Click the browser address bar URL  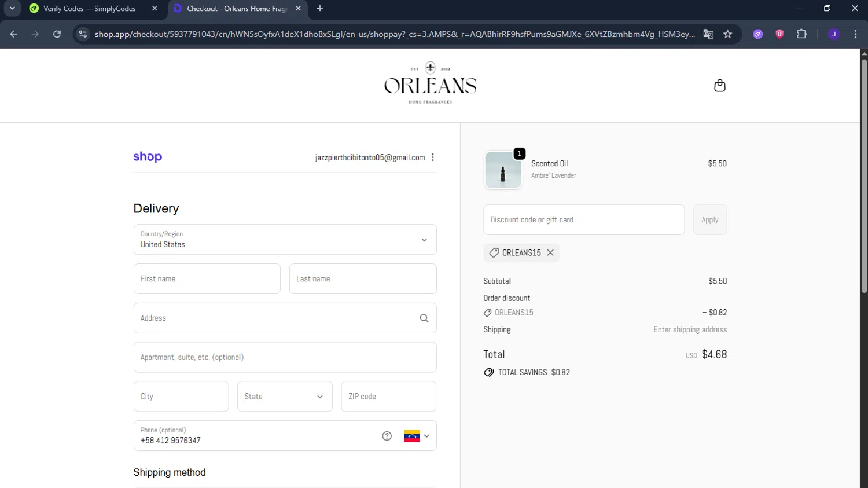pyautogui.click(x=395, y=34)
